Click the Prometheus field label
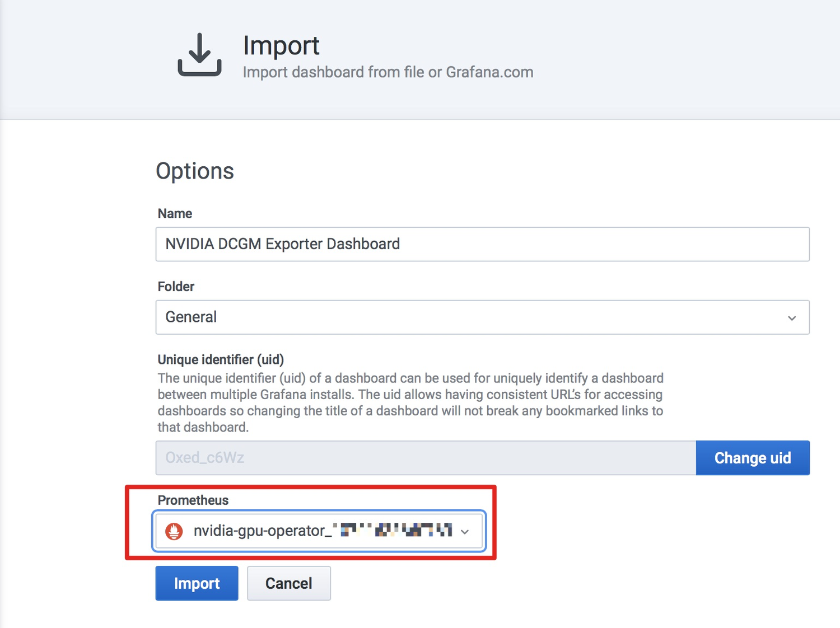The width and height of the screenshot is (840, 628). point(193,500)
